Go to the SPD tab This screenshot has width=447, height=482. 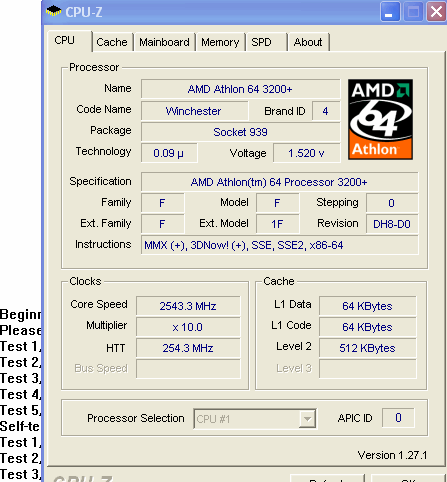click(261, 42)
